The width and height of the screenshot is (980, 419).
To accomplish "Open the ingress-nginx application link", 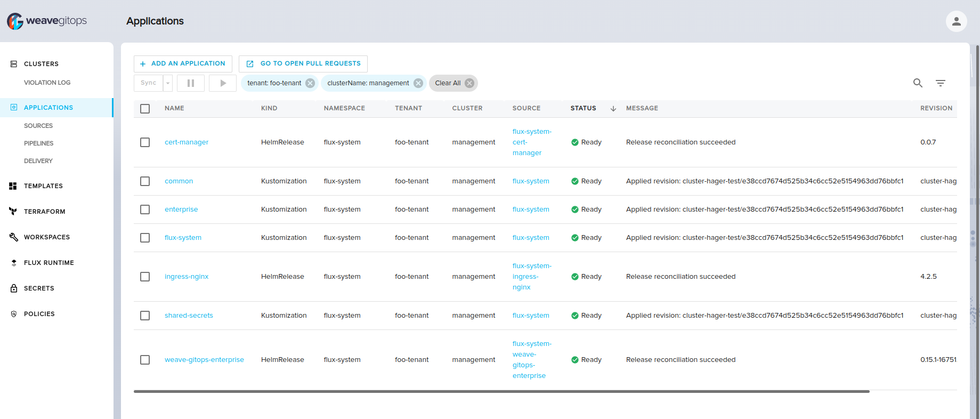I will pyautogui.click(x=187, y=277).
